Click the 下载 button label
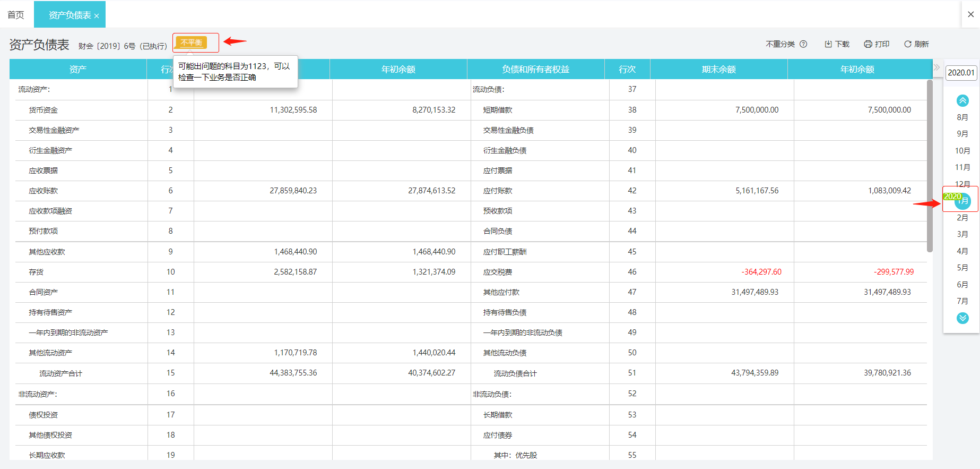The height and width of the screenshot is (469, 980). [842, 44]
